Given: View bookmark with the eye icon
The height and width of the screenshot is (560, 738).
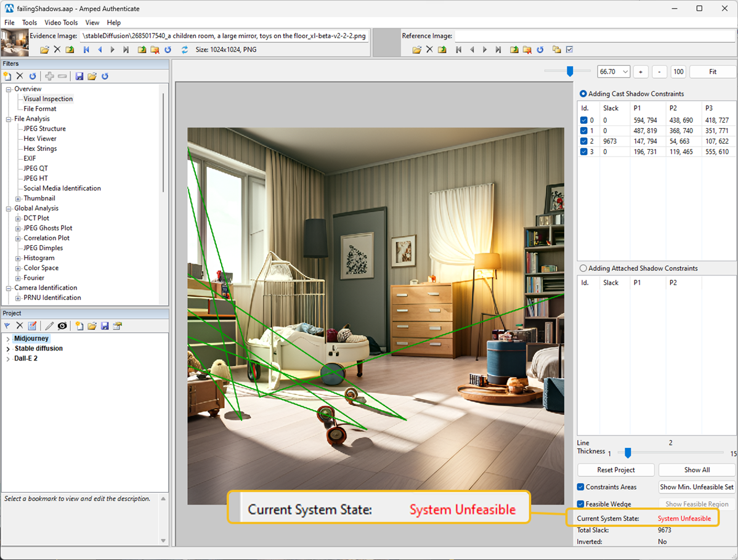Looking at the screenshot, I should 62,325.
